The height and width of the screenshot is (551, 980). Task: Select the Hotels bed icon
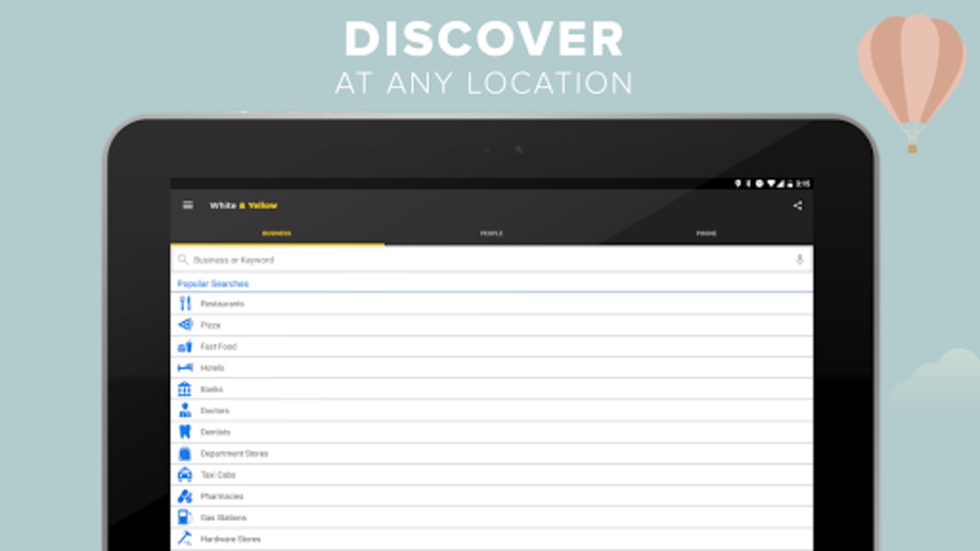(x=185, y=367)
